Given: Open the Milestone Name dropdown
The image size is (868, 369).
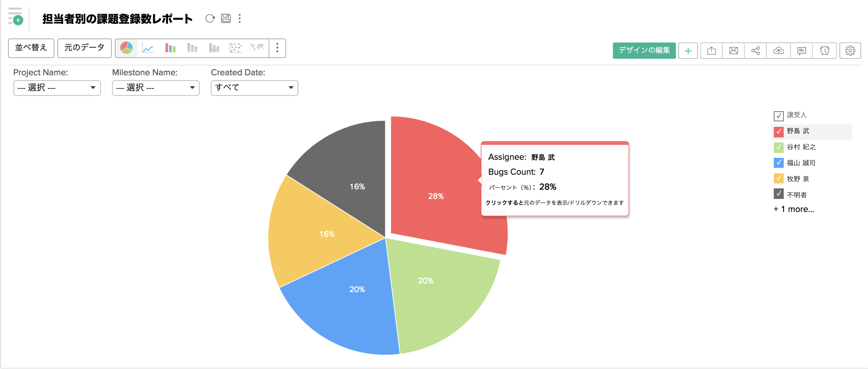Looking at the screenshot, I should 155,88.
